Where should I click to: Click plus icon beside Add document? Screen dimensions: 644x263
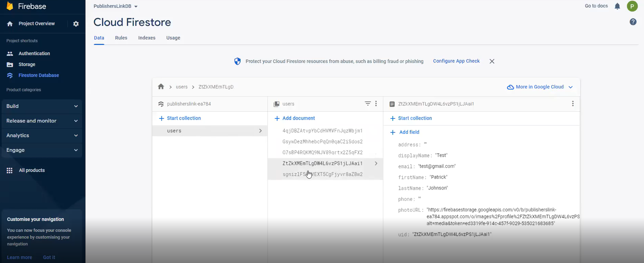(277, 118)
